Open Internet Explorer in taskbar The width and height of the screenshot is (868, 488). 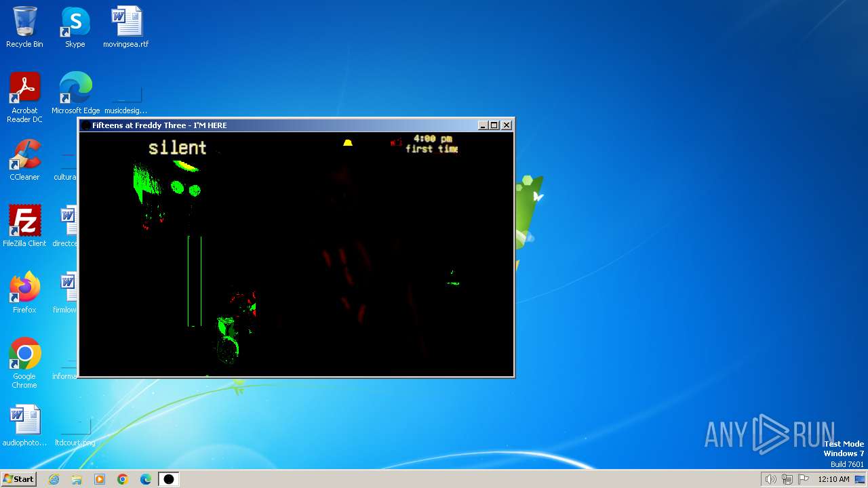pyautogui.click(x=54, y=479)
